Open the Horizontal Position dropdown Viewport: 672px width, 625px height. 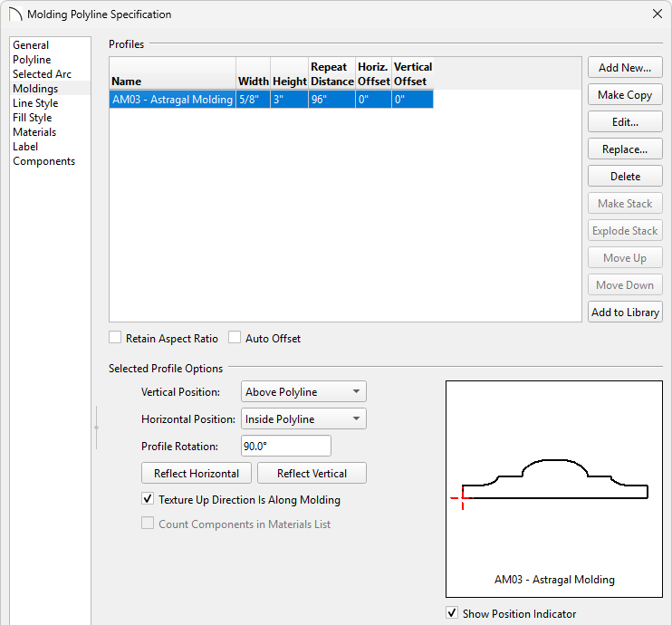click(303, 418)
